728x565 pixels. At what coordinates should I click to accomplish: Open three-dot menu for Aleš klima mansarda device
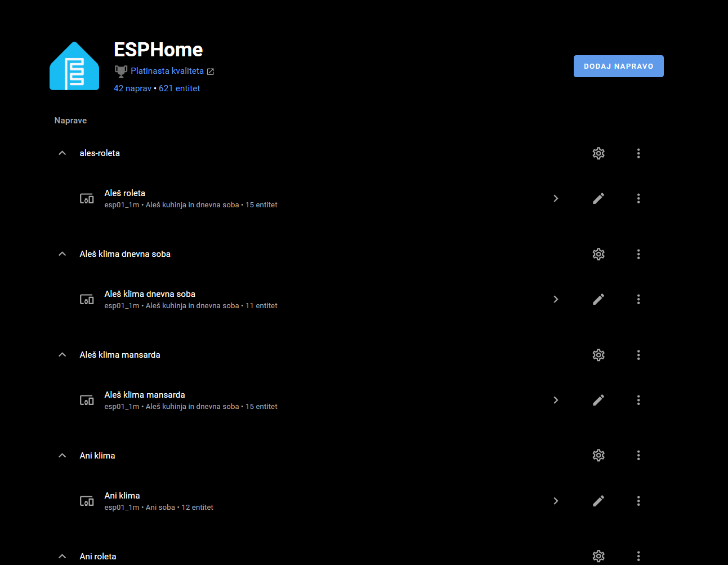pyautogui.click(x=638, y=400)
